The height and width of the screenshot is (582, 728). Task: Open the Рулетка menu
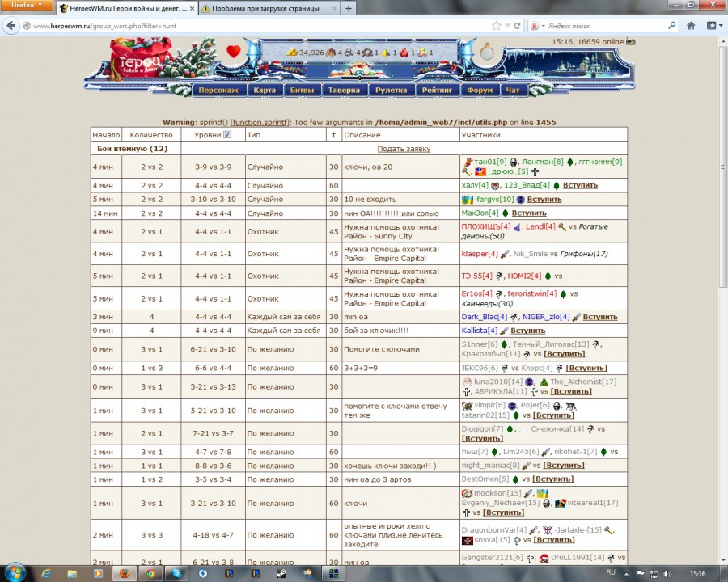392,91
